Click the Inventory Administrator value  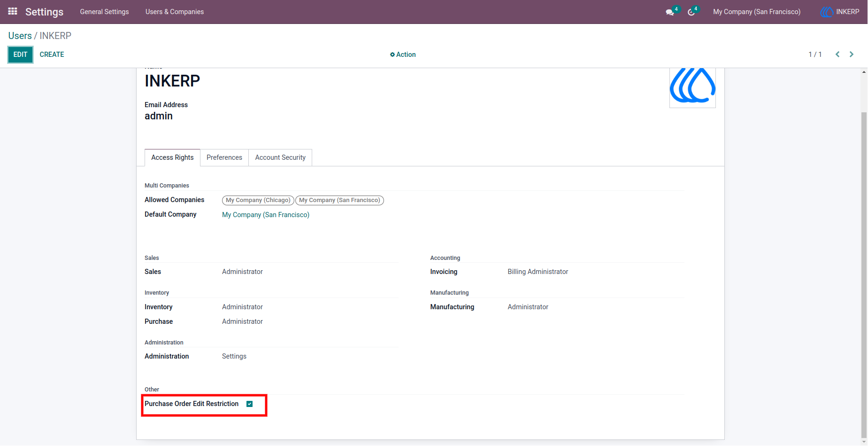(x=242, y=307)
